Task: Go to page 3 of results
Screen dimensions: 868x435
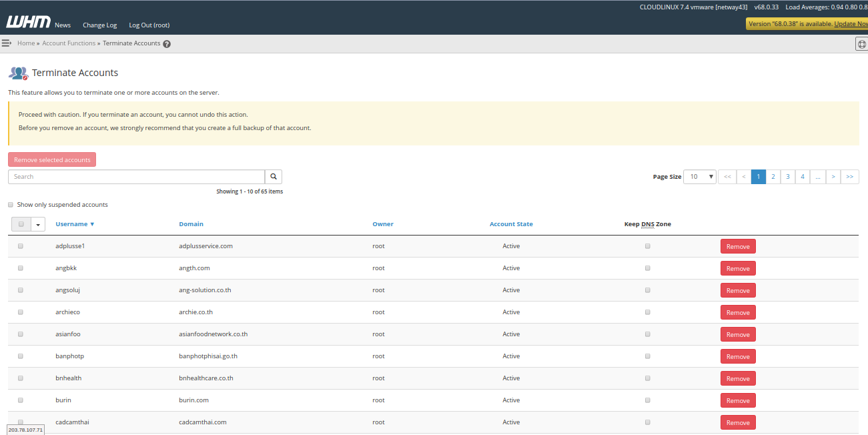Action: tap(788, 177)
